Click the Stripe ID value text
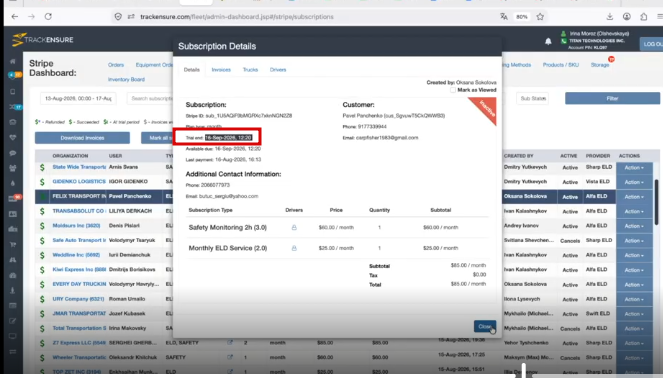The width and height of the screenshot is (663, 378). pyautogui.click(x=249, y=116)
